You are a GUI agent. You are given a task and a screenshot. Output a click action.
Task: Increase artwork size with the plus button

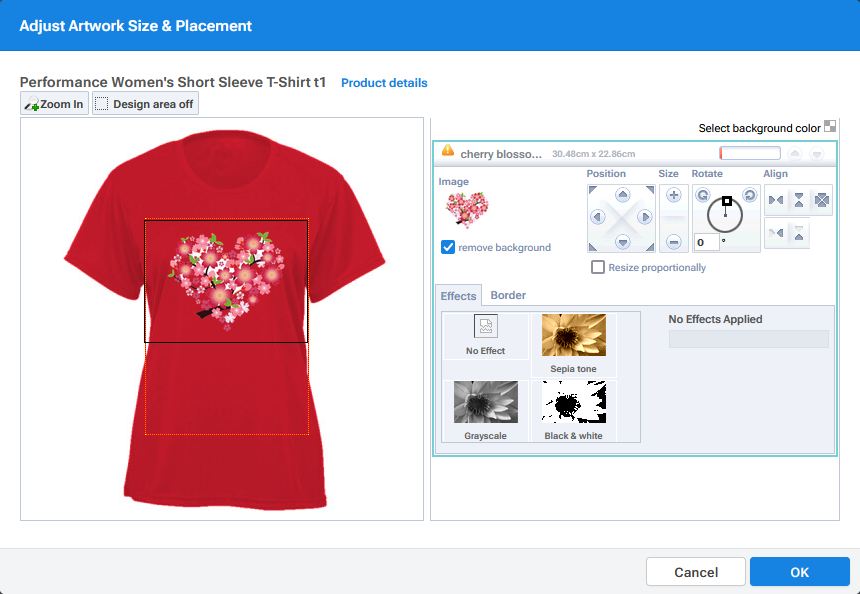tap(674, 195)
